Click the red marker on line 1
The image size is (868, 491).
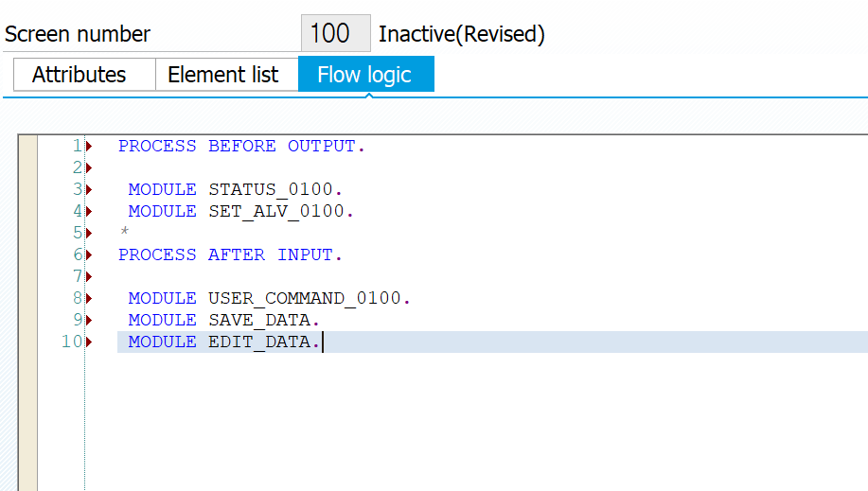point(89,146)
